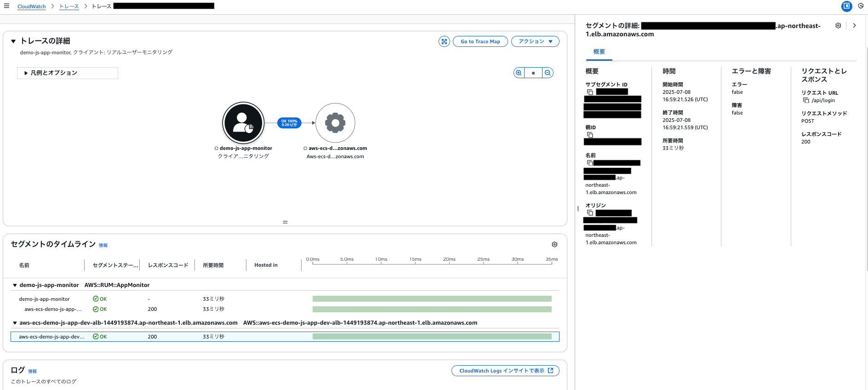The image size is (868, 390).
Task: Click demo-js-app-monitor timeline duration bar
Action: click(432, 299)
